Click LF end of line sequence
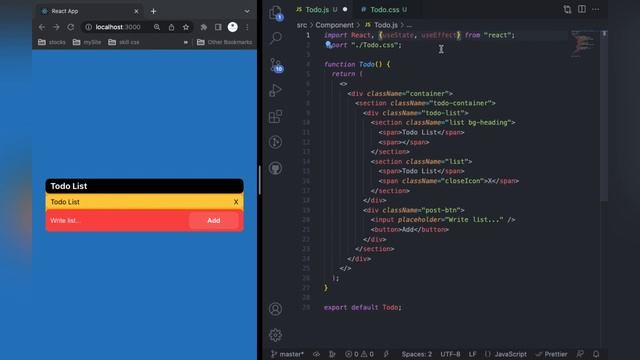Viewport: 640px width, 360px height. pos(472,354)
